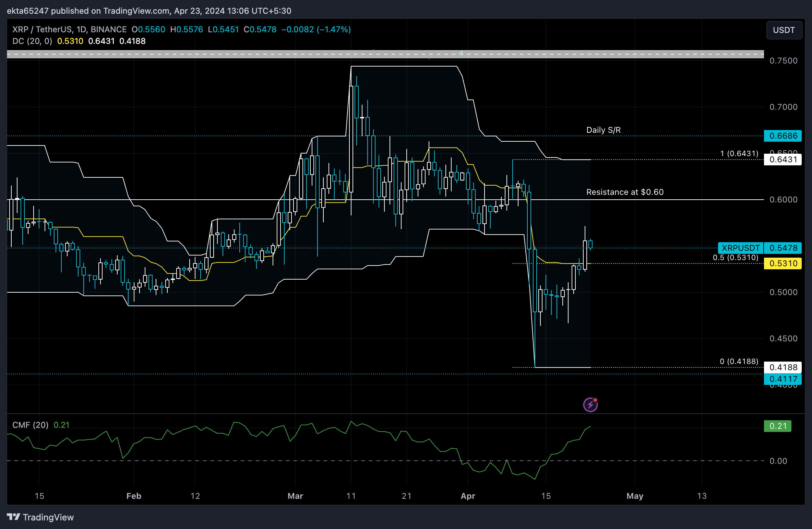Select the yellow 0.5310 price label
Screen dimensions: 812x529
pos(783,263)
